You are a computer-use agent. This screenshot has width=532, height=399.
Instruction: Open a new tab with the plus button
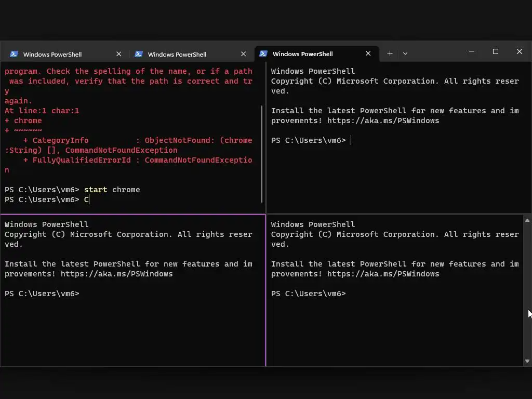tap(390, 54)
